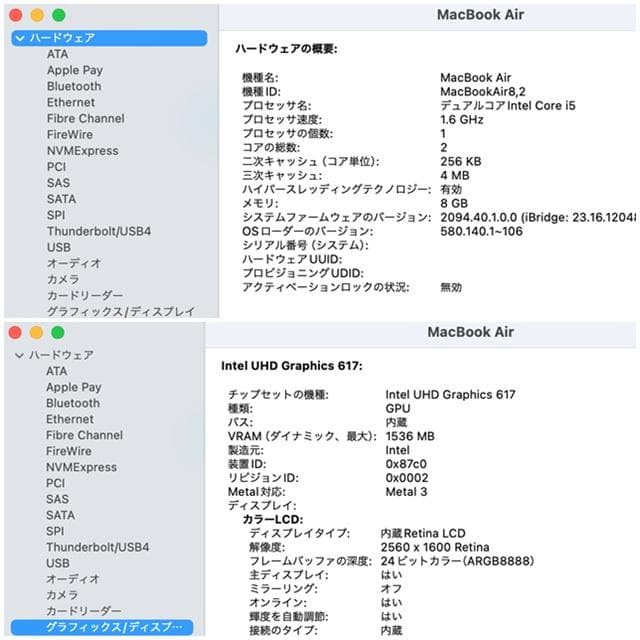Click the 1.6 GHz processor speed value

pos(462,120)
